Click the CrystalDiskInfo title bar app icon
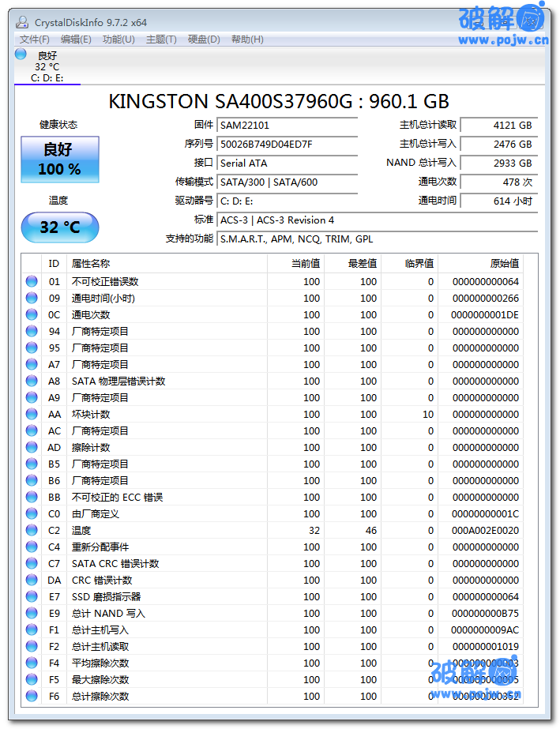The width and height of the screenshot is (560, 729). point(22,22)
